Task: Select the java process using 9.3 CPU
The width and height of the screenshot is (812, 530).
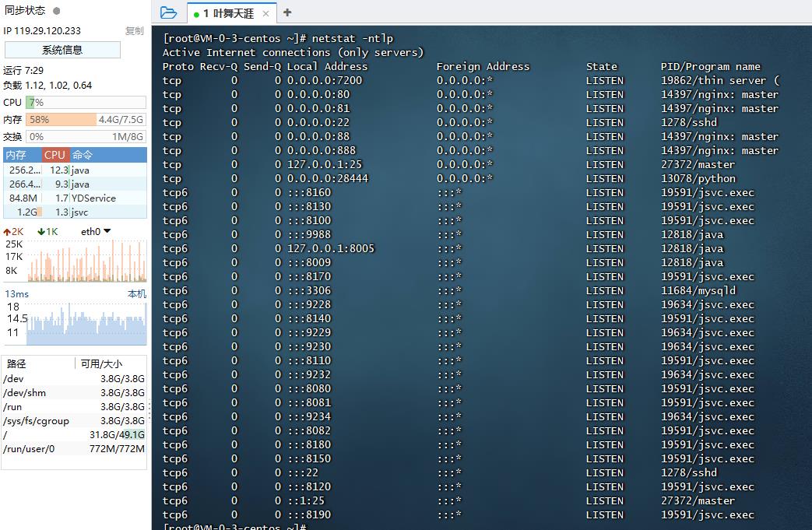Action: [75, 184]
